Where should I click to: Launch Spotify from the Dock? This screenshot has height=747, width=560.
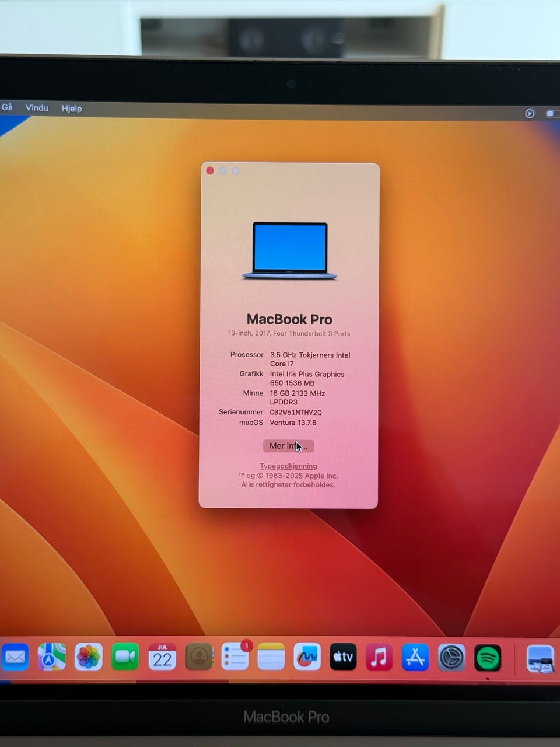coord(488,658)
